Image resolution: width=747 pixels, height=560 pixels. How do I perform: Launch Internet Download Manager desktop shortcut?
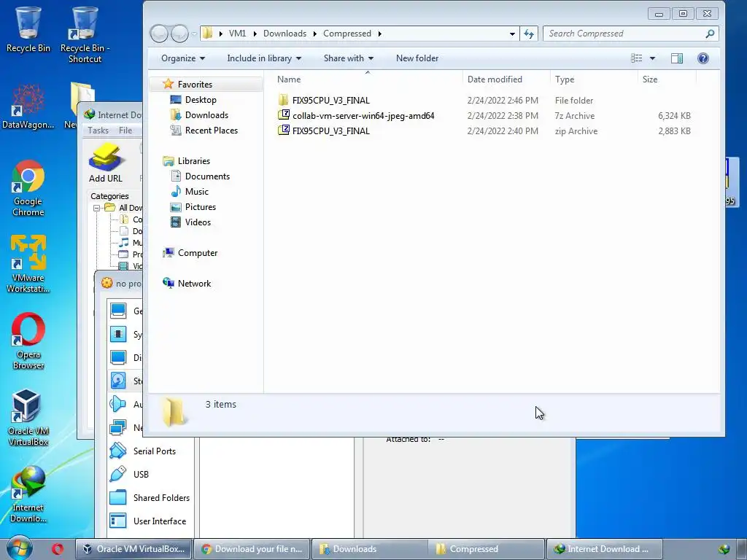click(x=28, y=494)
